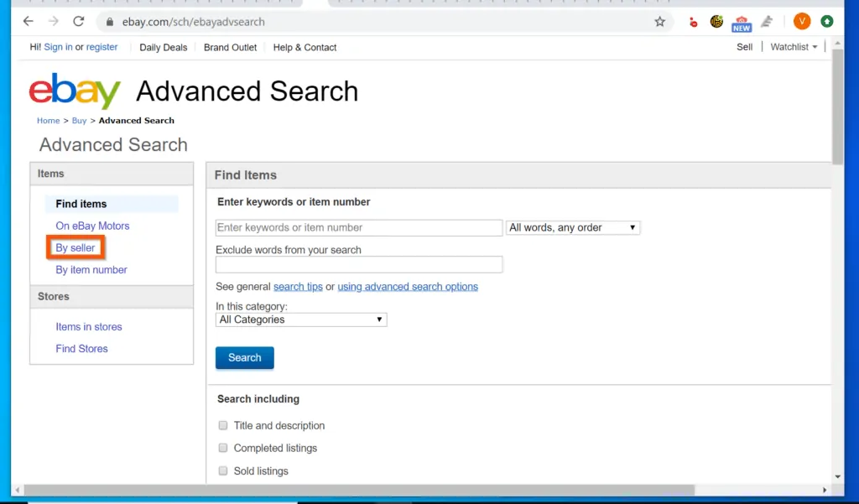859x504 pixels.
Task: Click the horizontal scrollbar left arrow
Action: tap(17, 490)
